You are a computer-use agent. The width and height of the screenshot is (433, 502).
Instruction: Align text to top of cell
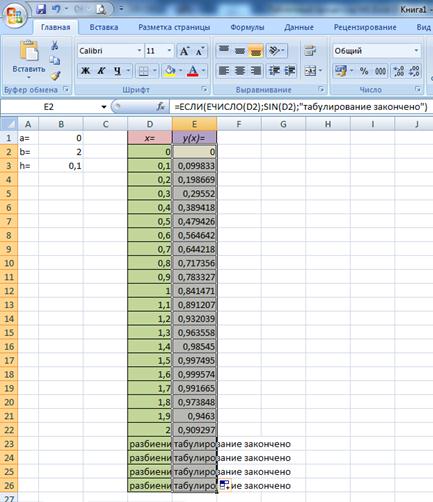pyautogui.click(x=224, y=50)
